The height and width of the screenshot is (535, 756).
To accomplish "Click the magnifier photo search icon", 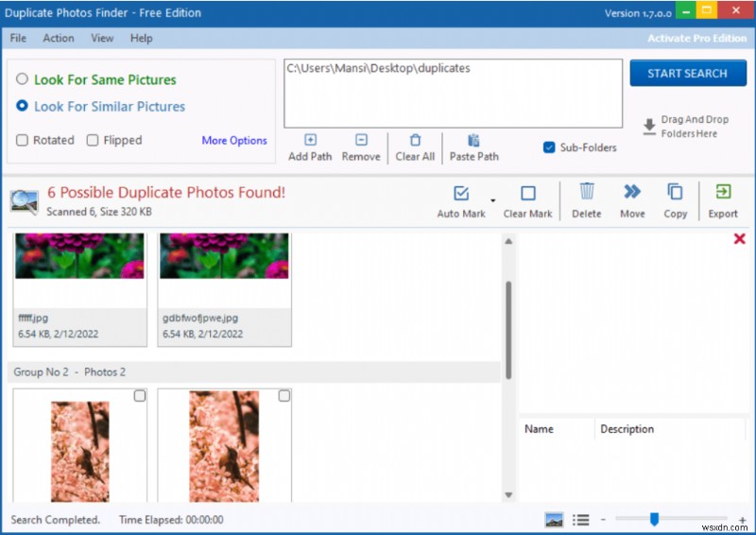I will (x=25, y=201).
